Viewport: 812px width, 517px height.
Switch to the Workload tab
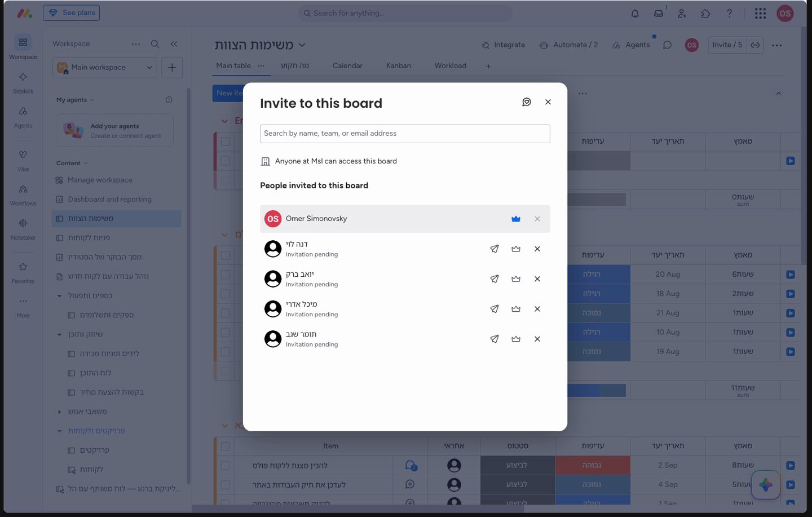pos(451,66)
